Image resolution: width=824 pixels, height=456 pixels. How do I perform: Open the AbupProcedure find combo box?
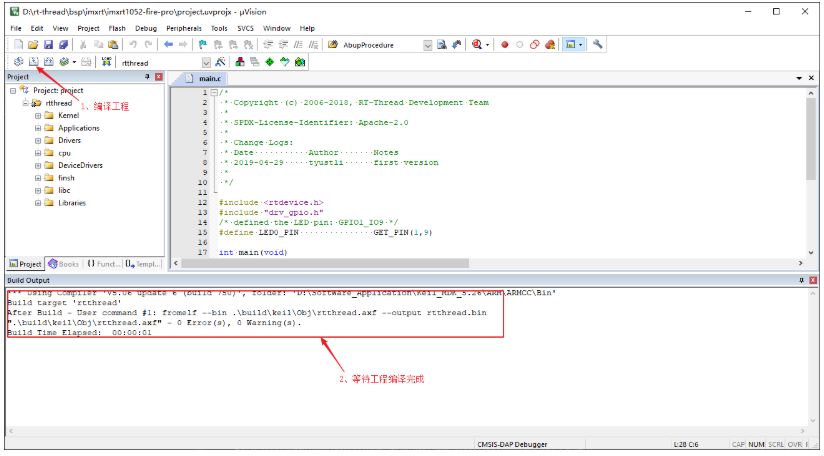point(428,45)
